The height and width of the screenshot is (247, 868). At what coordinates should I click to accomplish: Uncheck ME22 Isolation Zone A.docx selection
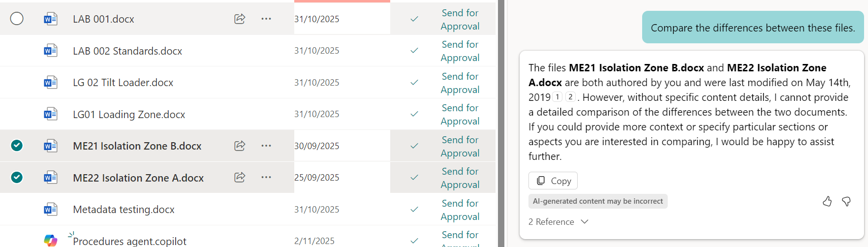(x=17, y=177)
